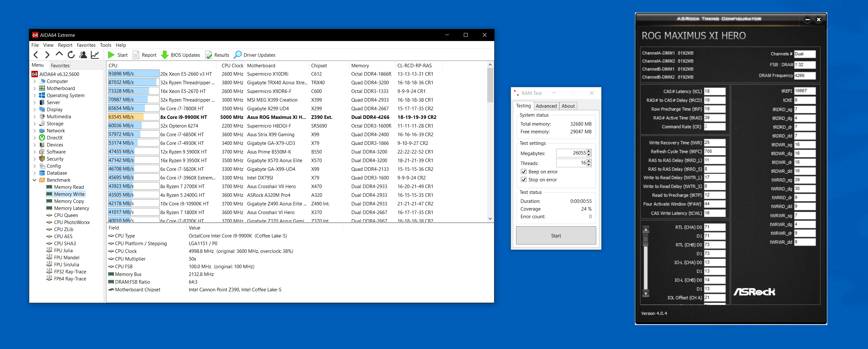Open the View menu in AIDA64
The width and height of the screenshot is (868, 349).
tap(48, 45)
